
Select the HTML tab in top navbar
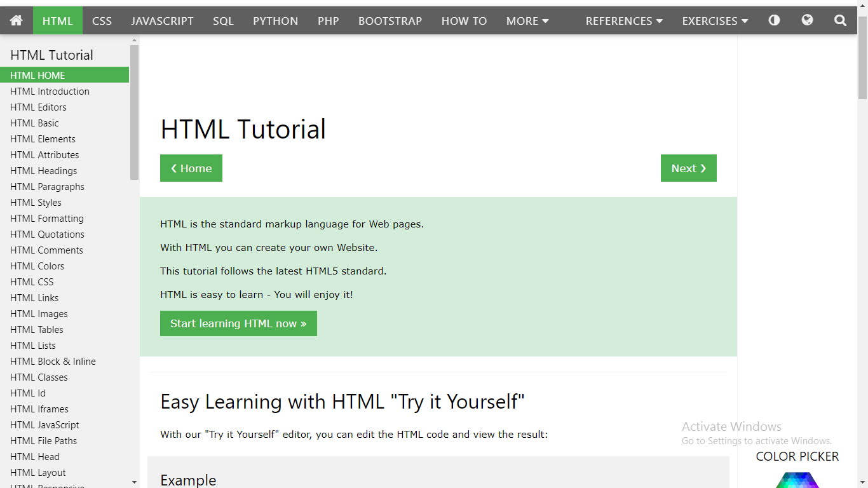coord(58,20)
